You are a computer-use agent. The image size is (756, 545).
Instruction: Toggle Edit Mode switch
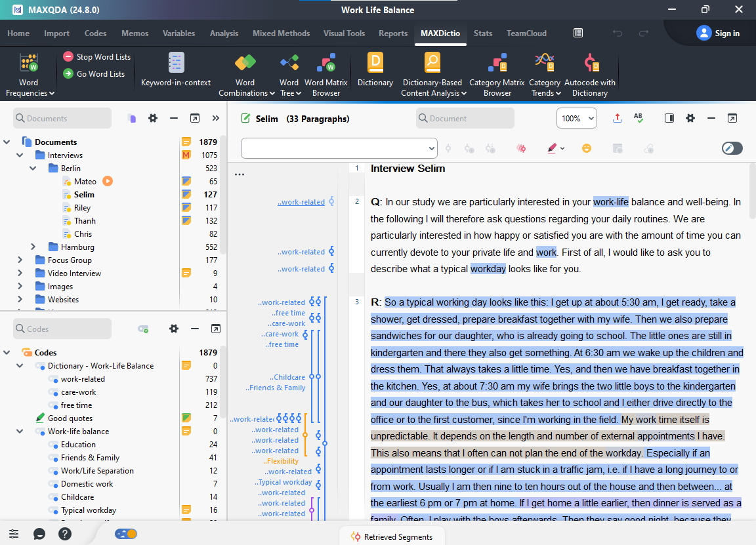(x=732, y=148)
